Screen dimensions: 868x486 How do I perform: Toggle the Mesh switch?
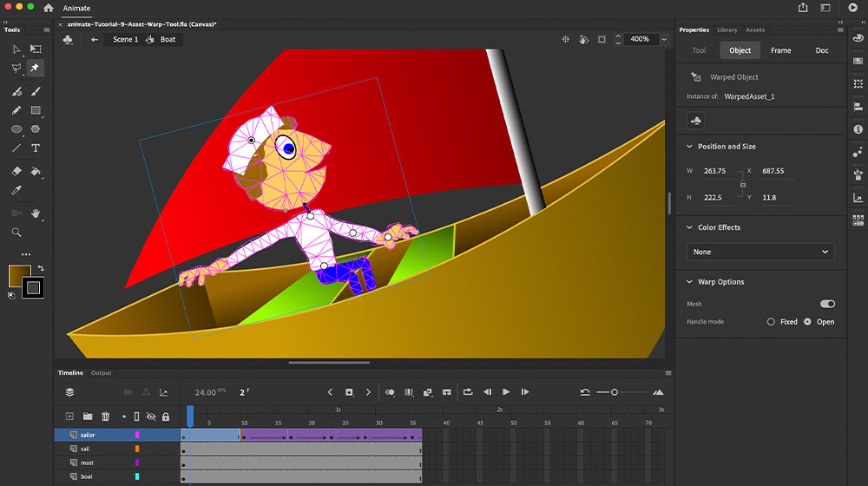pyautogui.click(x=827, y=304)
